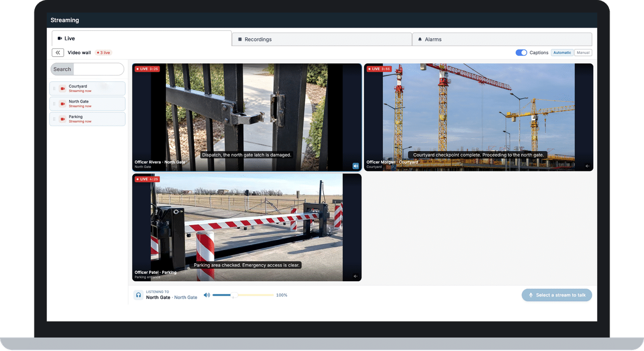Click the North Gate video feed

[247, 117]
